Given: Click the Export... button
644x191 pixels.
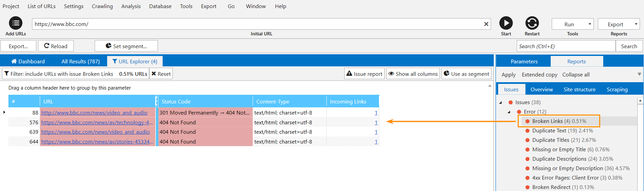Looking at the screenshot, I should (x=19, y=46).
